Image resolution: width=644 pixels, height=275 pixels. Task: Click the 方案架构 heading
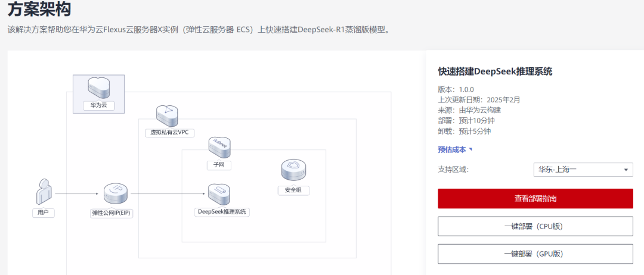39,8
